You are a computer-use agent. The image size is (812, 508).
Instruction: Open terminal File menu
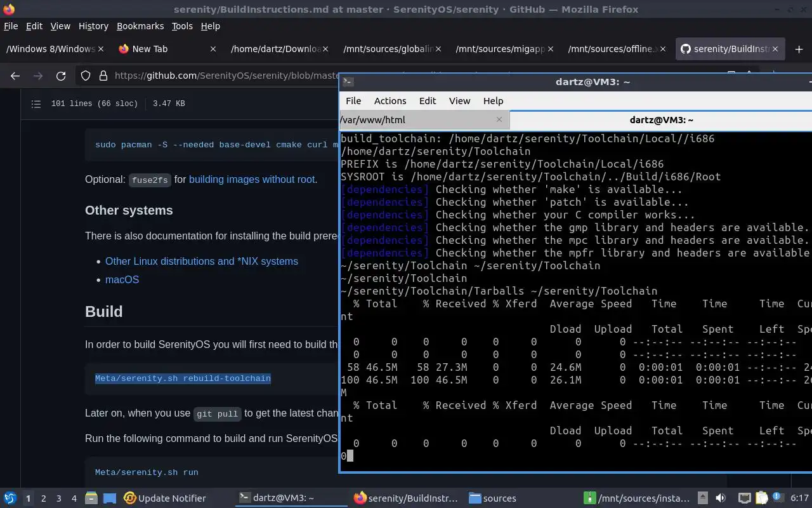(353, 101)
